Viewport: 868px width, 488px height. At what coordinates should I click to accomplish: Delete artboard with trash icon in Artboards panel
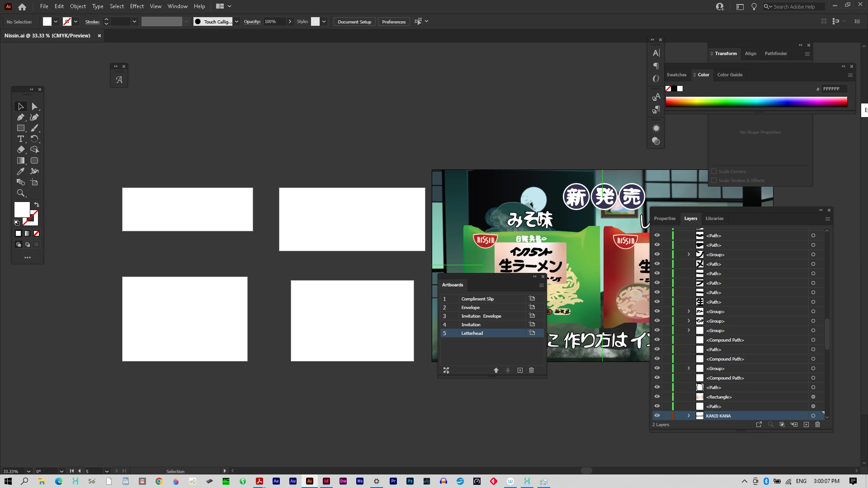(x=532, y=370)
